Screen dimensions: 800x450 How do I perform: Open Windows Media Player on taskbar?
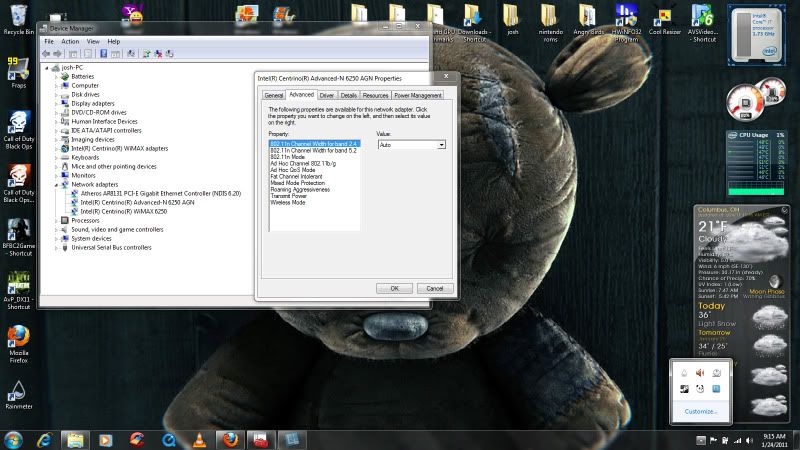click(x=106, y=440)
